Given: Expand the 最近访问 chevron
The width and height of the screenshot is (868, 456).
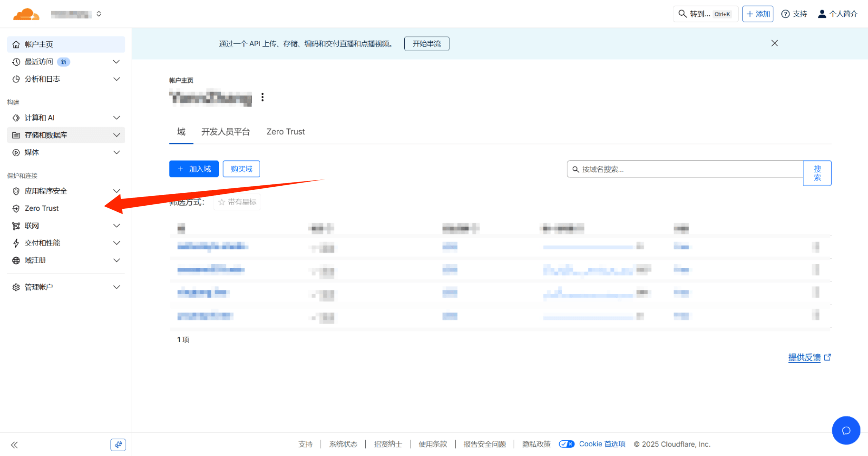Looking at the screenshot, I should [116, 62].
